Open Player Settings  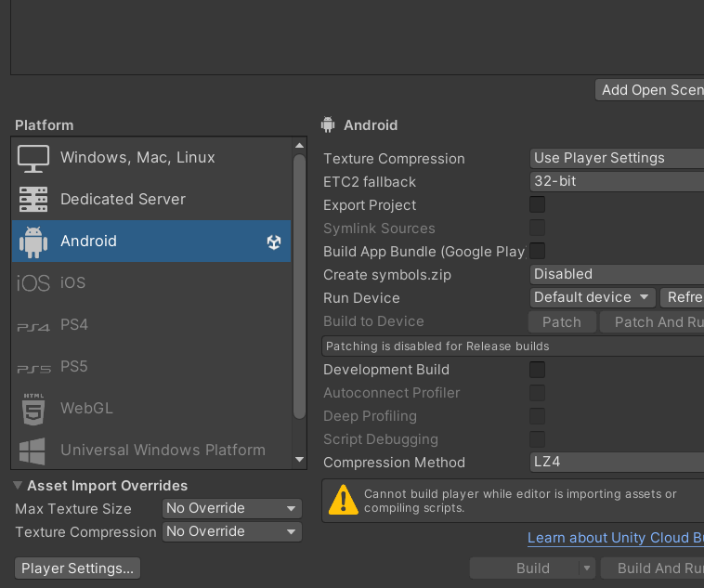78,568
